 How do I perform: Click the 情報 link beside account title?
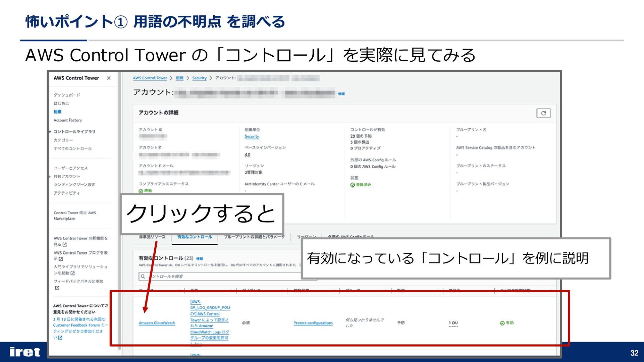(x=341, y=94)
